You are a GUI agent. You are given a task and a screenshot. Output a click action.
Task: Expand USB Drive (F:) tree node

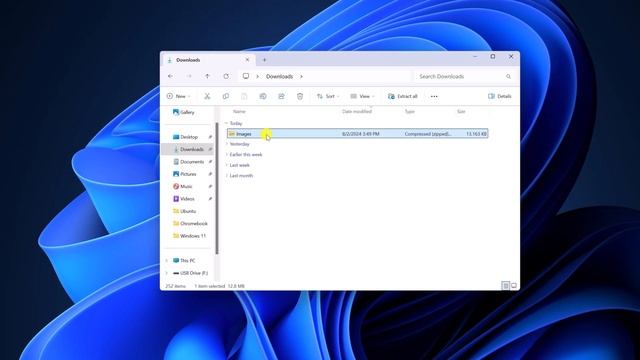(167, 273)
